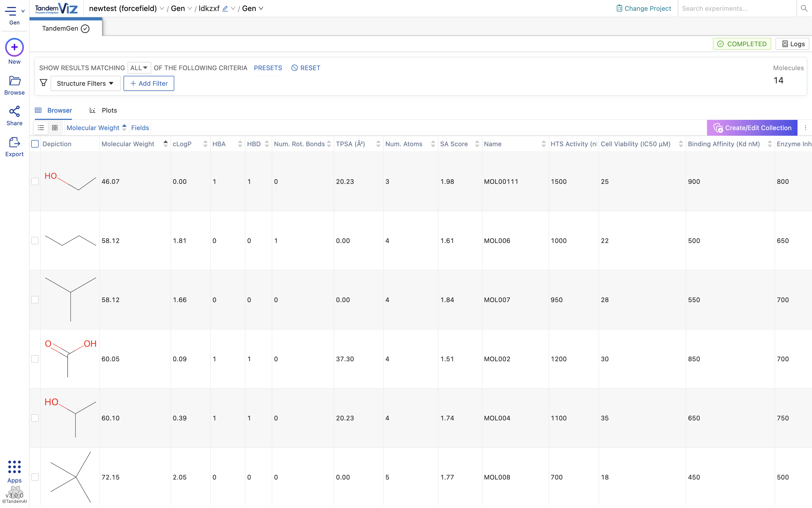Check the MOL006 row checkbox
Image resolution: width=812 pixels, height=508 pixels.
35,241
